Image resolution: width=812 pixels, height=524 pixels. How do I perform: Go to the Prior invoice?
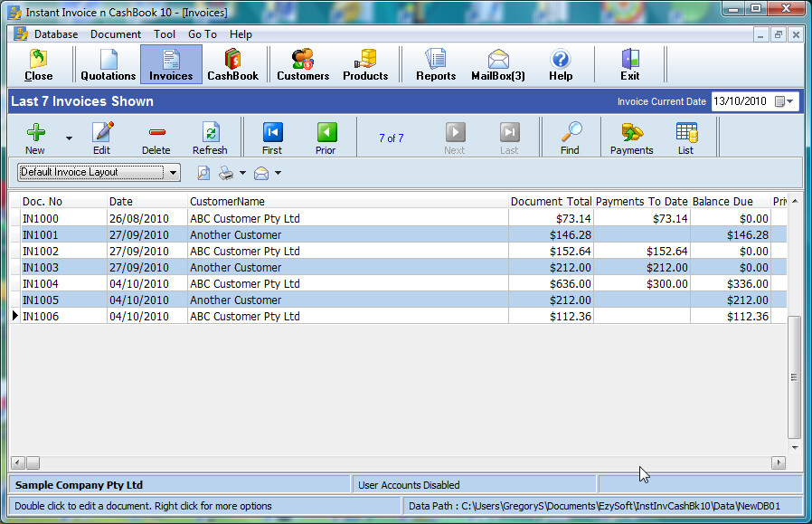click(326, 138)
